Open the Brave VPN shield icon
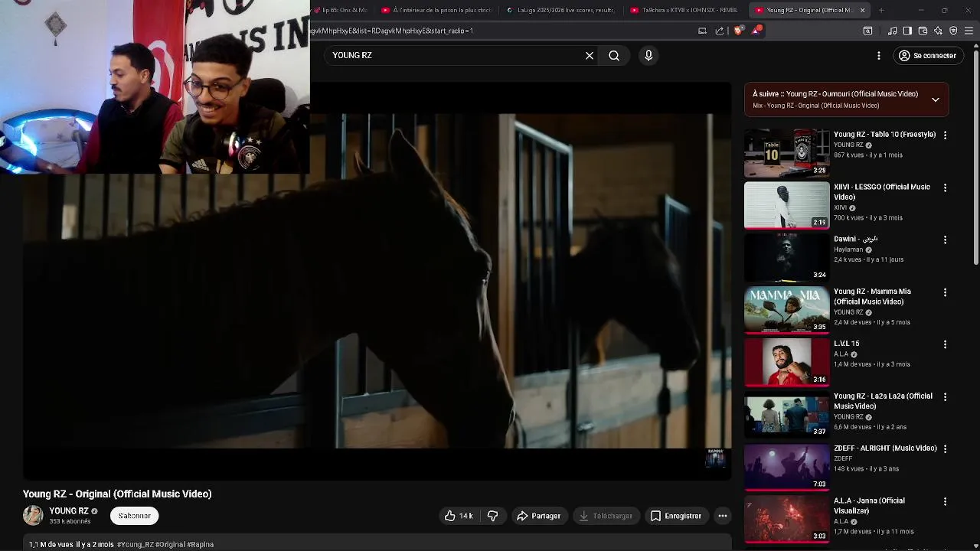The image size is (980, 551). (953, 31)
